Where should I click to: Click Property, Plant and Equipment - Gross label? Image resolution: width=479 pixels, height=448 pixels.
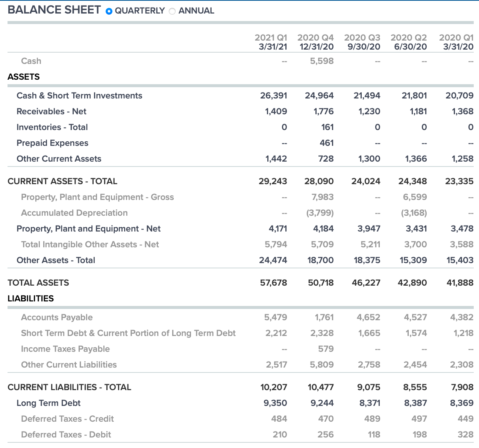97,197
